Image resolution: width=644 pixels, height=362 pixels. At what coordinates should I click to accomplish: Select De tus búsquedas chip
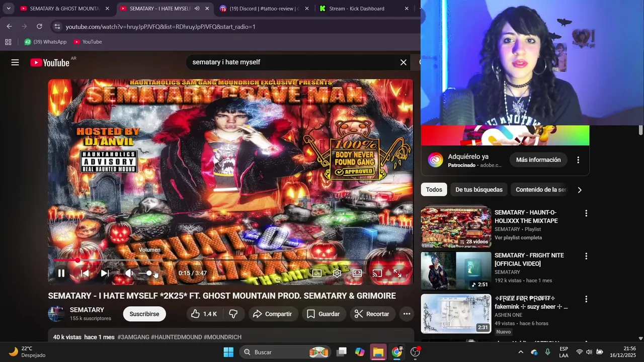pos(479,190)
